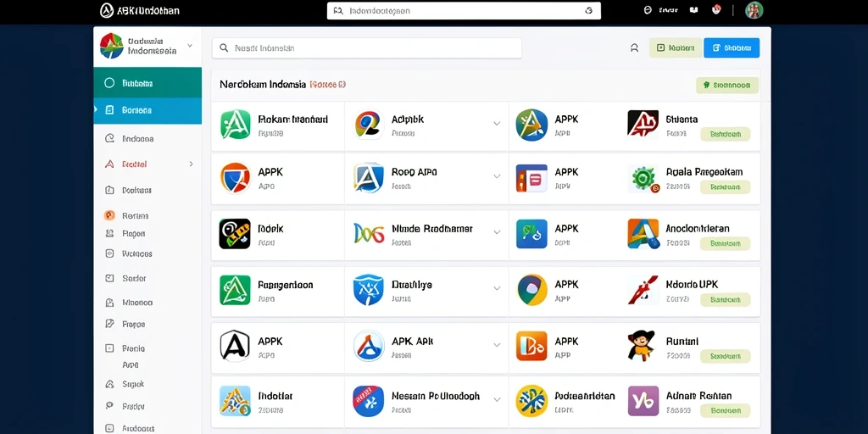
Task: Open the green gear Agala Pragookam icon
Action: pos(643,179)
